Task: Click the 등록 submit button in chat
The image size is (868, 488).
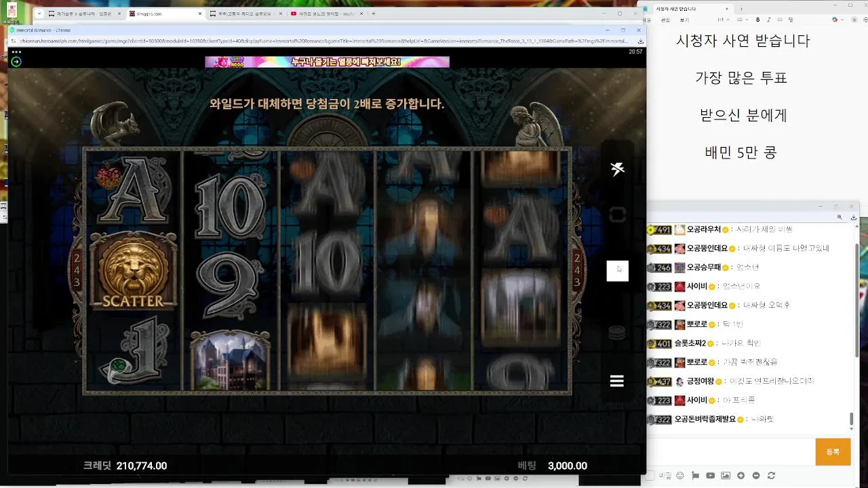Action: (833, 451)
